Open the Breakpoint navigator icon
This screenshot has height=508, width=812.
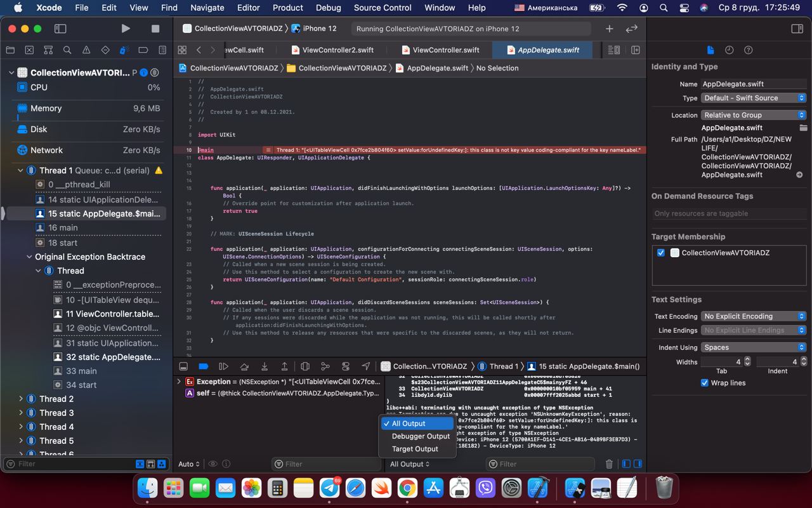[143, 50]
